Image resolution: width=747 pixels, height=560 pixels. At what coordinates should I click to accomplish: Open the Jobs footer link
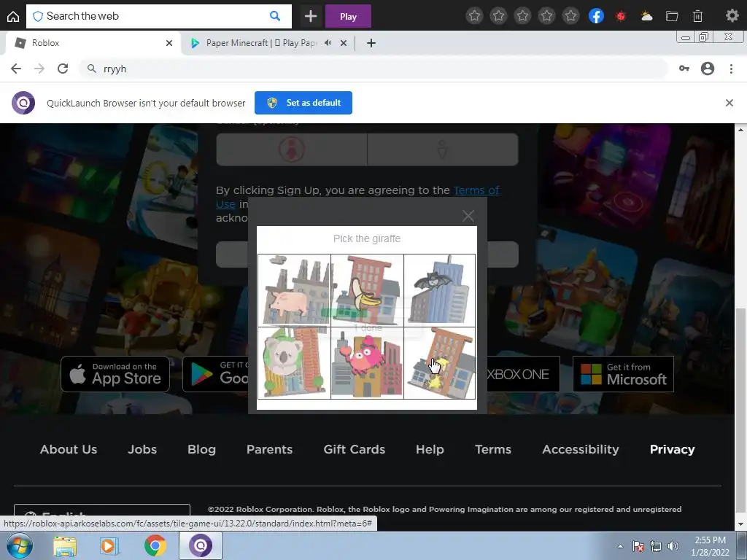click(142, 449)
